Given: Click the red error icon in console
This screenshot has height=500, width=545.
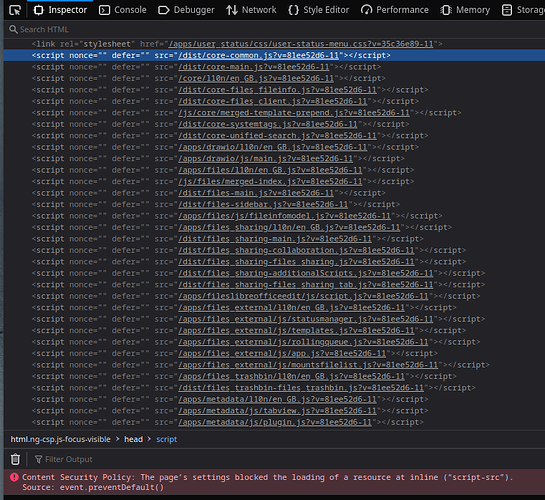Looking at the screenshot, I should click(14, 477).
